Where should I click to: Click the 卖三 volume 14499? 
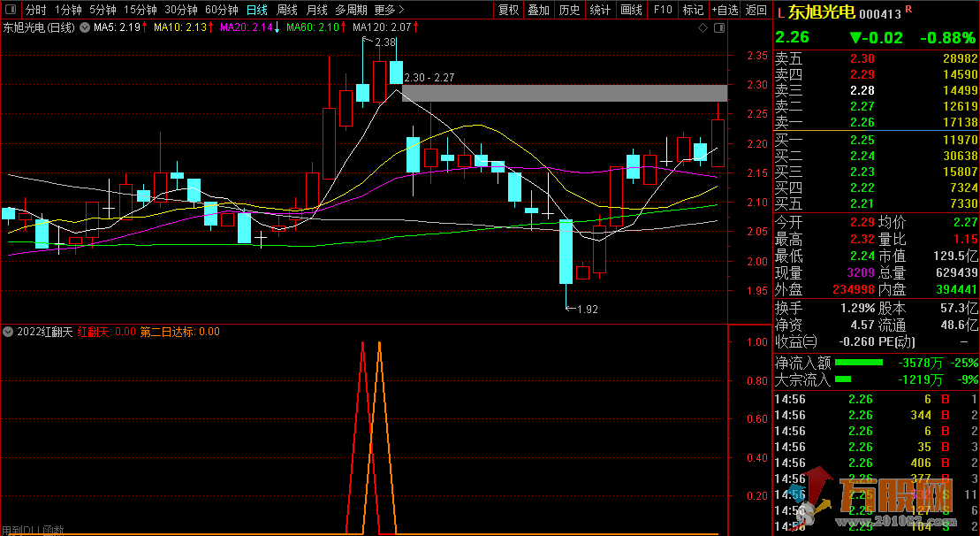coord(960,91)
